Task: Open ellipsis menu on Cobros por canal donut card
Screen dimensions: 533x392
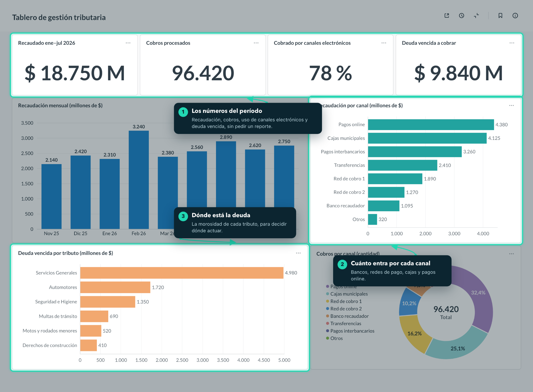Action: 511,254
